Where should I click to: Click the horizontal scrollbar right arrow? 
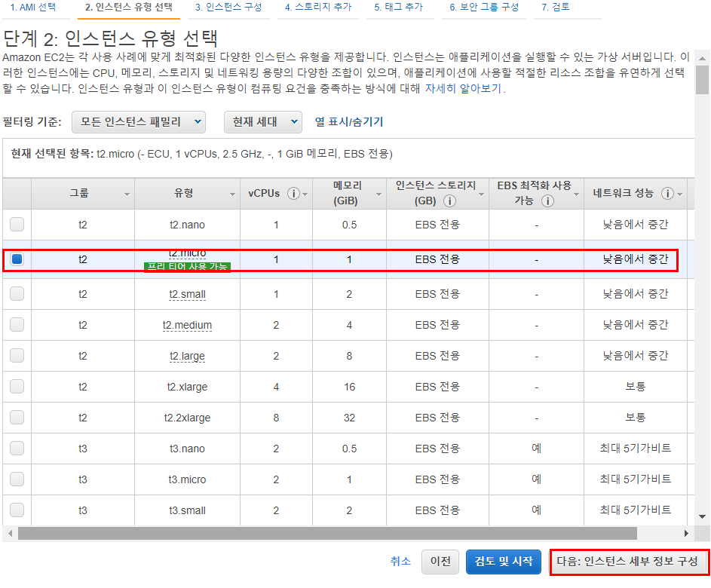686,533
